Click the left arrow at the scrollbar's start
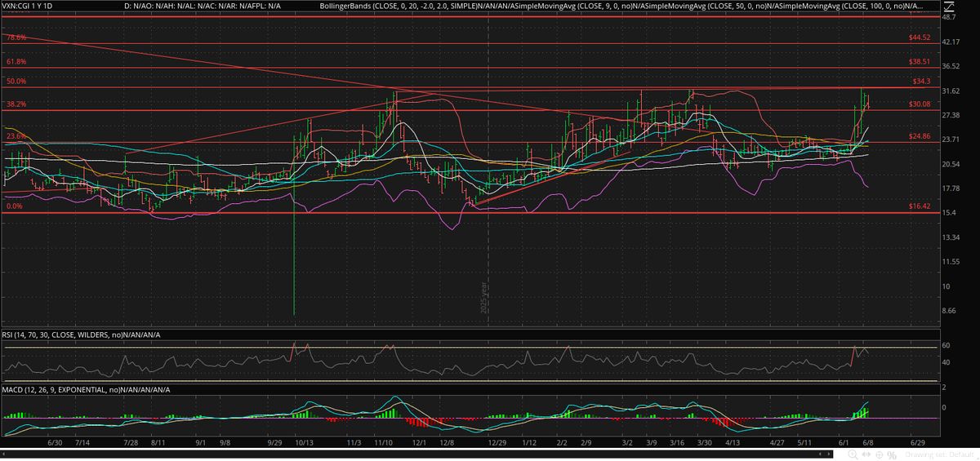This screenshot has width=980, height=461. 4,454
